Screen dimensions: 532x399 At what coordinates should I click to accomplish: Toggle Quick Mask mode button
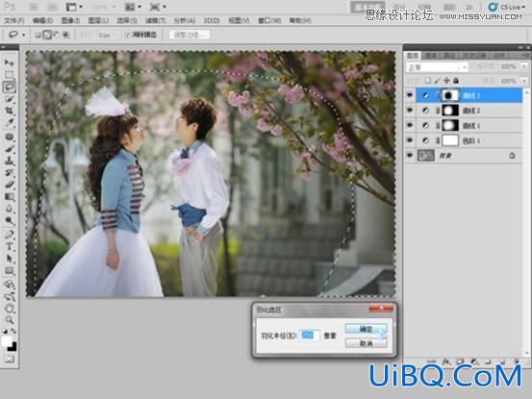coord(10,359)
